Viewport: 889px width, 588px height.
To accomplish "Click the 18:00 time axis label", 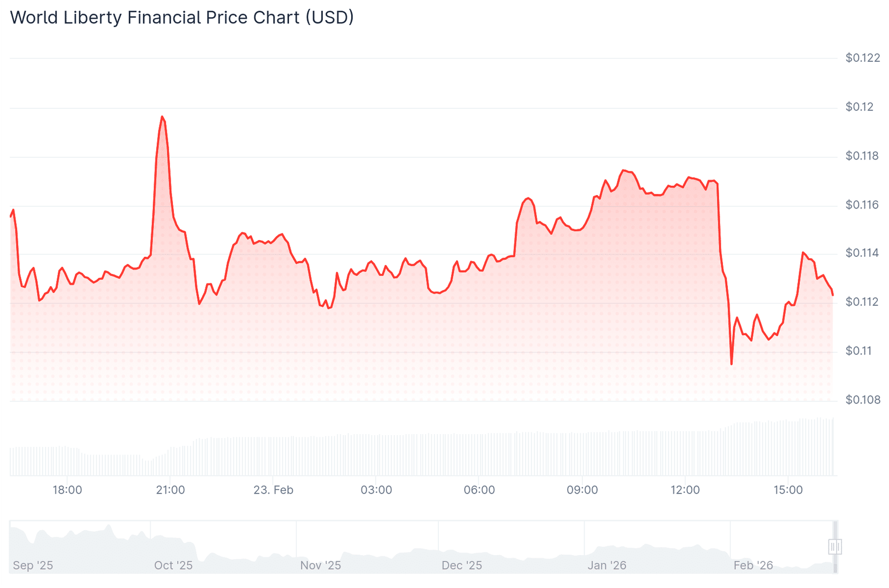I will click(x=67, y=490).
